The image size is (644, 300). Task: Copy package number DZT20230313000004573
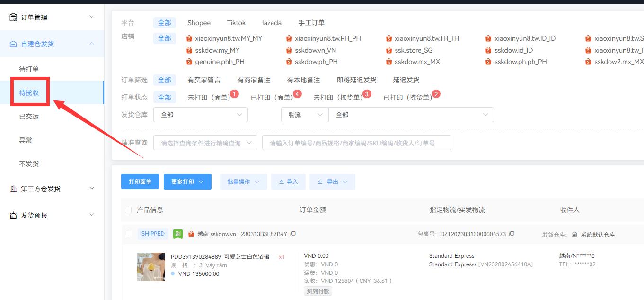[x=512, y=234]
